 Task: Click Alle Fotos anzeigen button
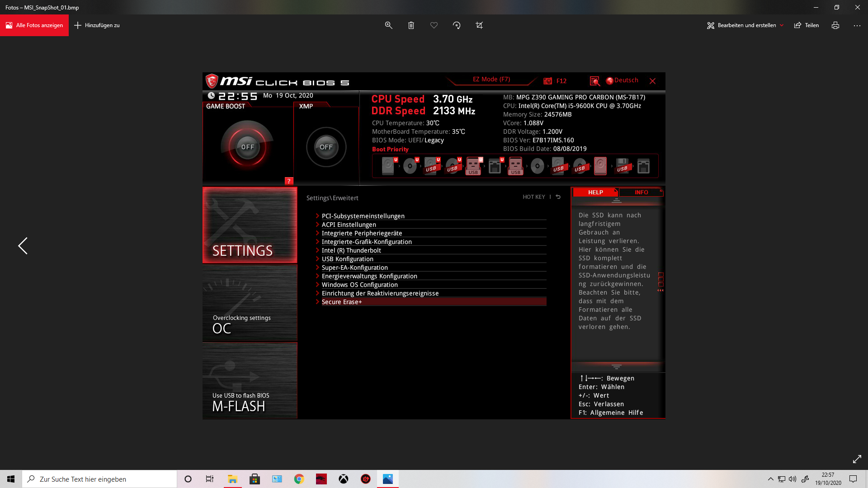point(34,25)
